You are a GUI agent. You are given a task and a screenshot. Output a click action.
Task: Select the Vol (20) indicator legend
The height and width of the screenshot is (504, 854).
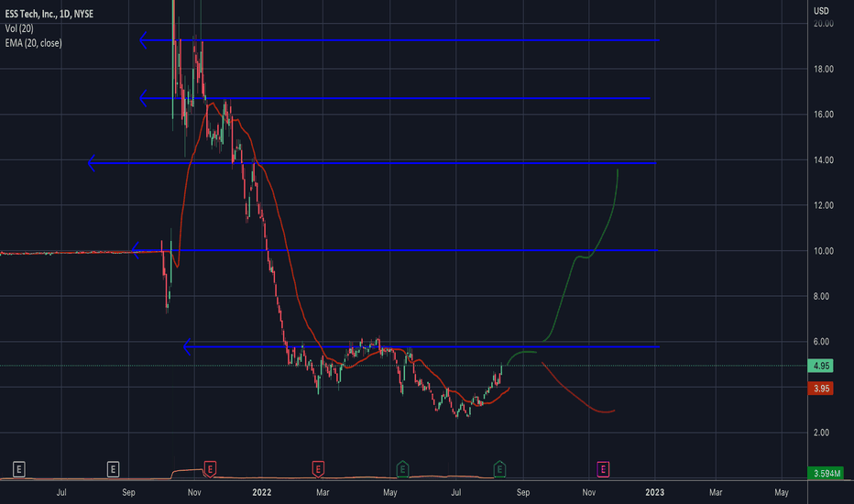19,28
